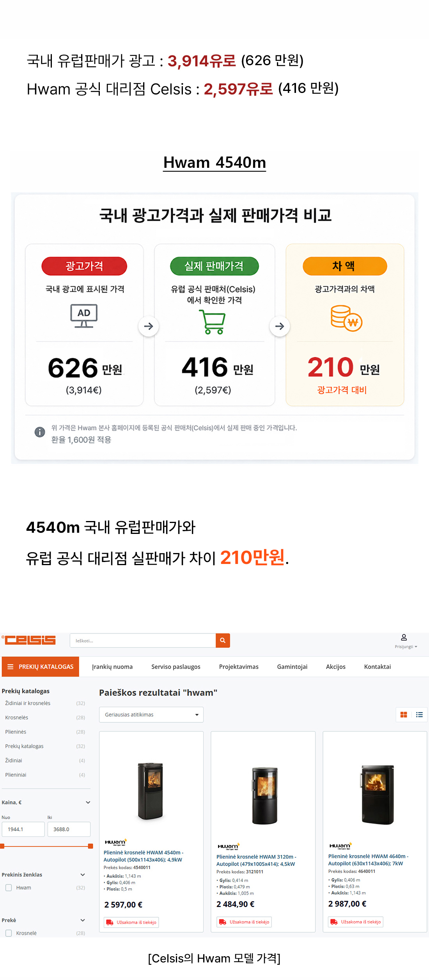Click the green shopping cart icon

pyautogui.click(x=213, y=322)
